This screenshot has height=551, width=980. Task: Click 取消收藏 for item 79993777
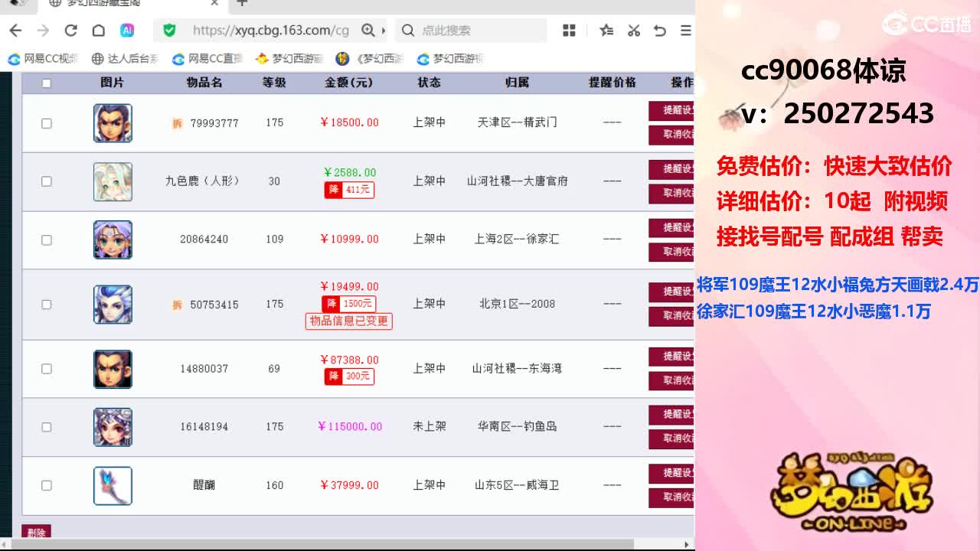(x=671, y=135)
